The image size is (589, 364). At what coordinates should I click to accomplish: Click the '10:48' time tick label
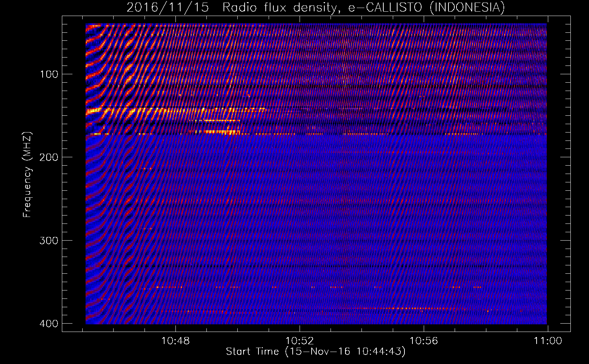click(x=175, y=341)
